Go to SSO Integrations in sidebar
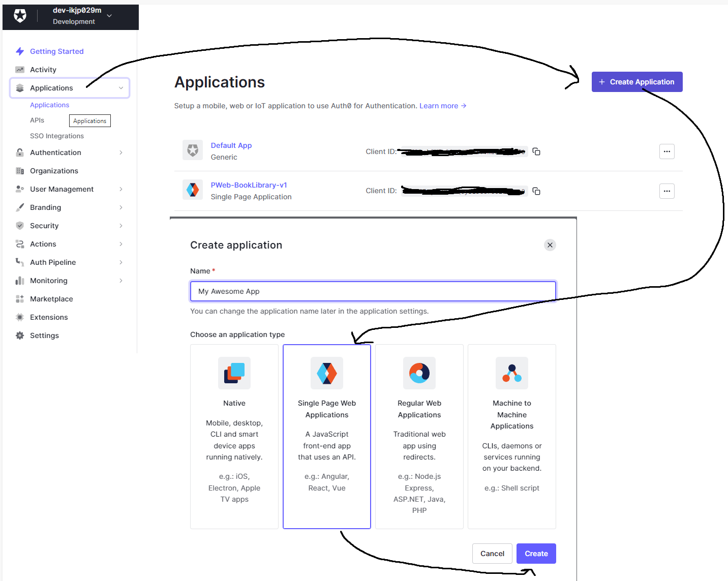This screenshot has width=728, height=581. click(57, 136)
